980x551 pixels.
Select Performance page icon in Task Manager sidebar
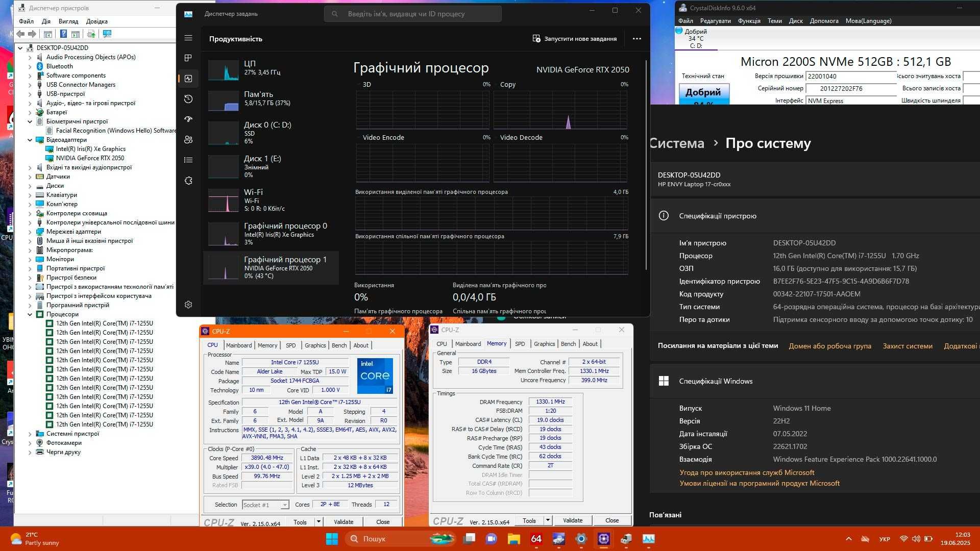(188, 79)
